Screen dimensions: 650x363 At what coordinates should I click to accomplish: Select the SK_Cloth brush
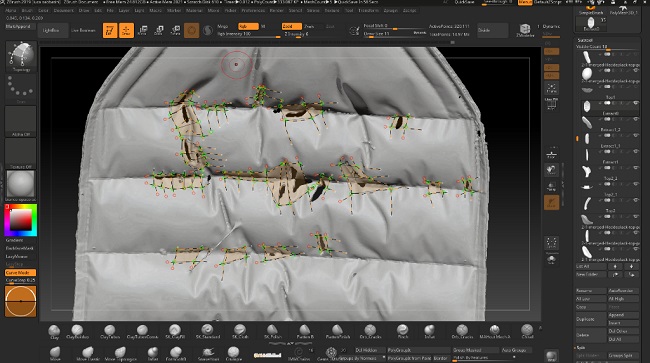[240, 332]
